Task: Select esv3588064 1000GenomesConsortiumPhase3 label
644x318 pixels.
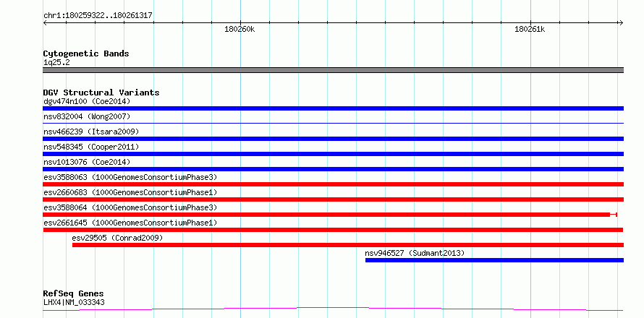Action: (130, 207)
